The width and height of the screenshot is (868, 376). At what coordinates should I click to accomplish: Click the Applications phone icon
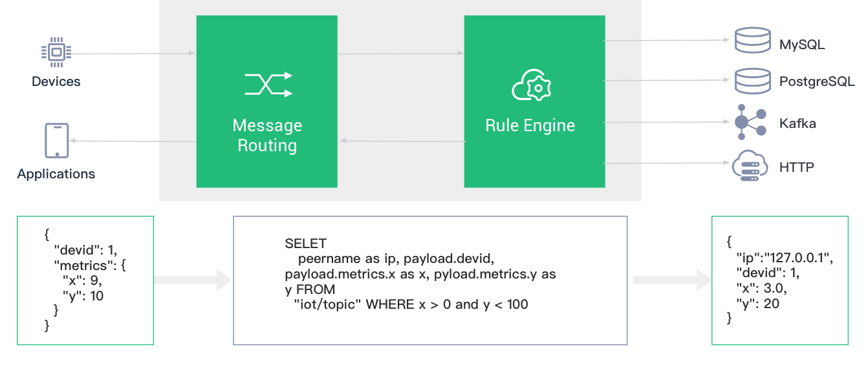(56, 140)
